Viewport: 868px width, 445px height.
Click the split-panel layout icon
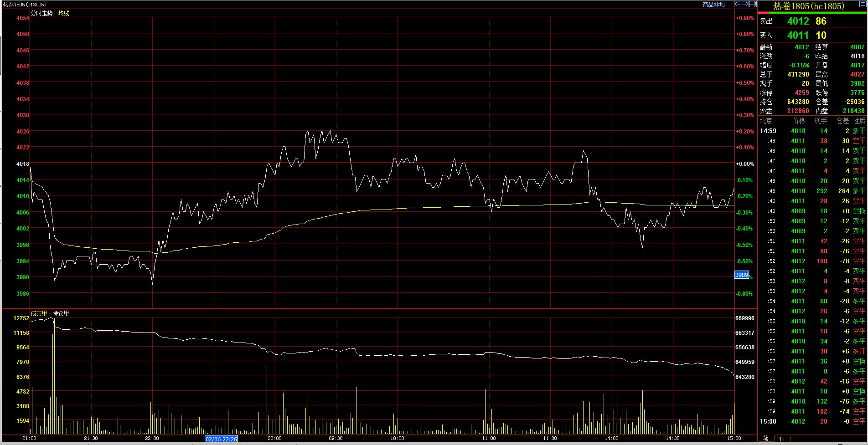753,4
